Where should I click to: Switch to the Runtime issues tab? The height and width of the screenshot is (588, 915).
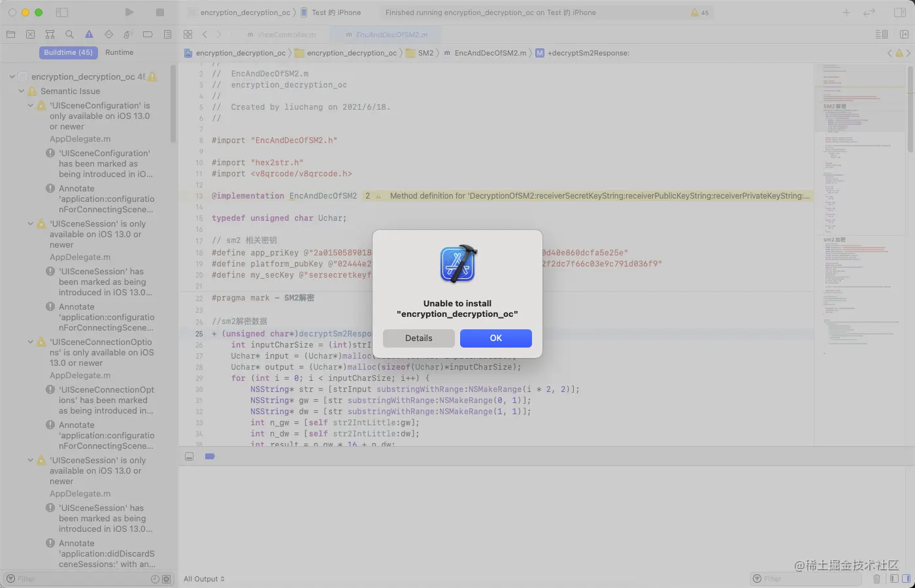point(120,52)
